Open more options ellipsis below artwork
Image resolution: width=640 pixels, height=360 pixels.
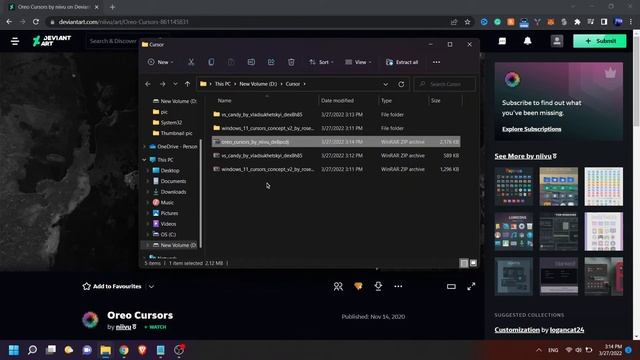click(x=398, y=287)
